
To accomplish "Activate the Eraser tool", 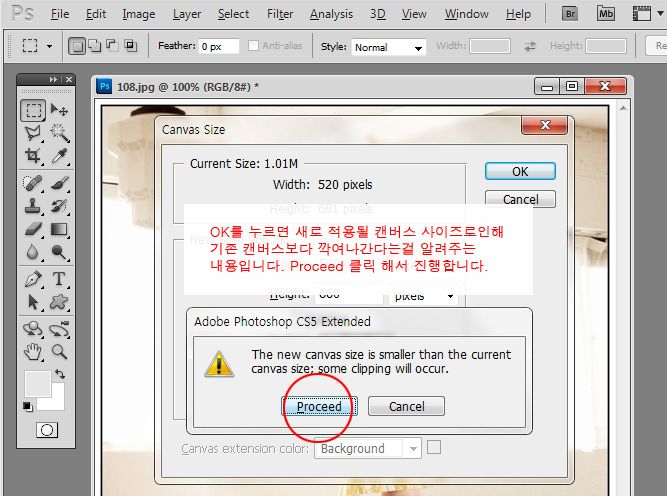I will (x=33, y=229).
